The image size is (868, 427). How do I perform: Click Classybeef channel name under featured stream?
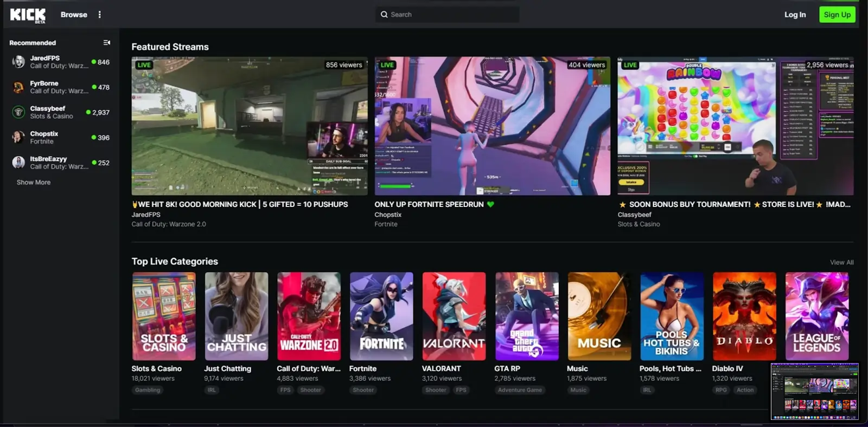pos(634,215)
